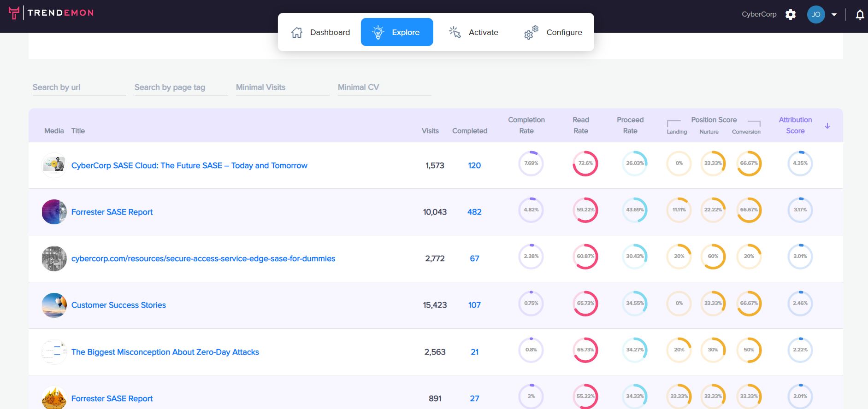The width and height of the screenshot is (868, 409).
Task: Click the 2,772 visits value
Action: (x=435, y=258)
